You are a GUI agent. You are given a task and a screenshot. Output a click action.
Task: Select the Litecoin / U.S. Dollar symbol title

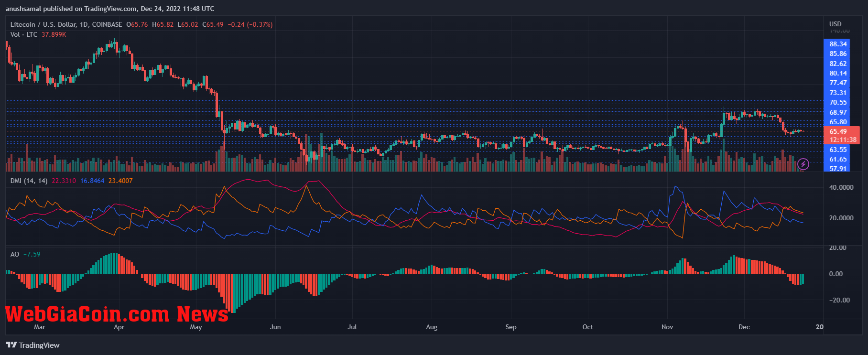click(x=66, y=24)
